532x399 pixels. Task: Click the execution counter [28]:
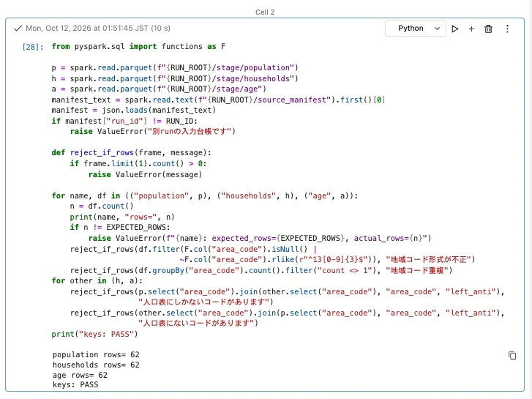33,47
